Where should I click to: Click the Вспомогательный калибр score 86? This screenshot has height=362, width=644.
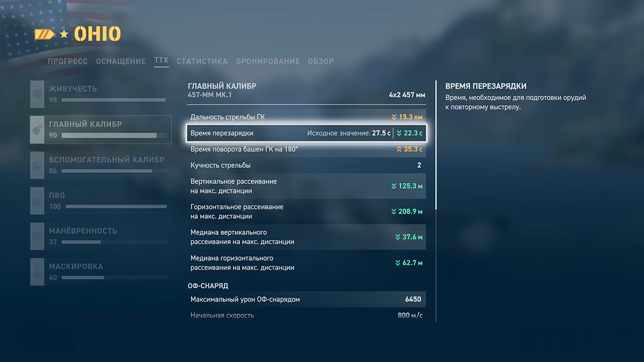coord(53,171)
